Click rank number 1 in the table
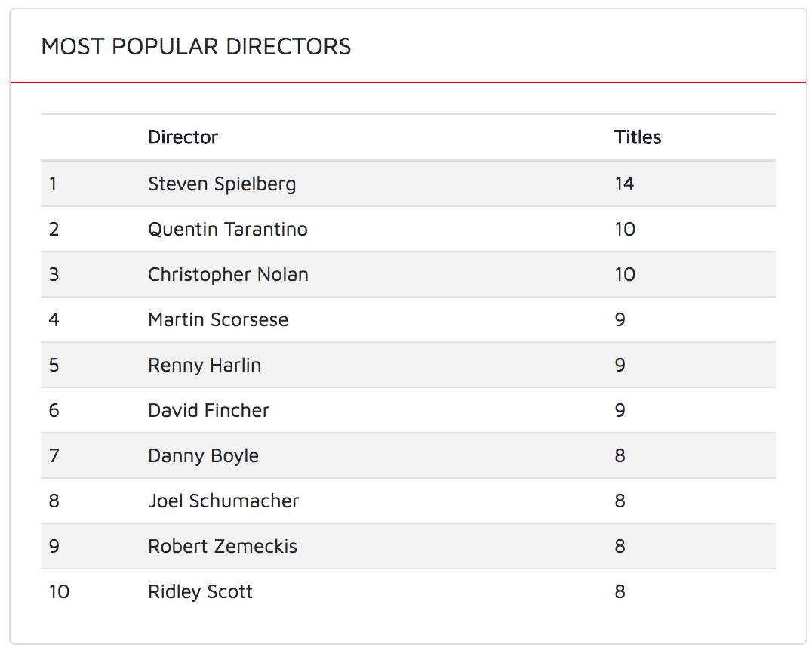 53,184
